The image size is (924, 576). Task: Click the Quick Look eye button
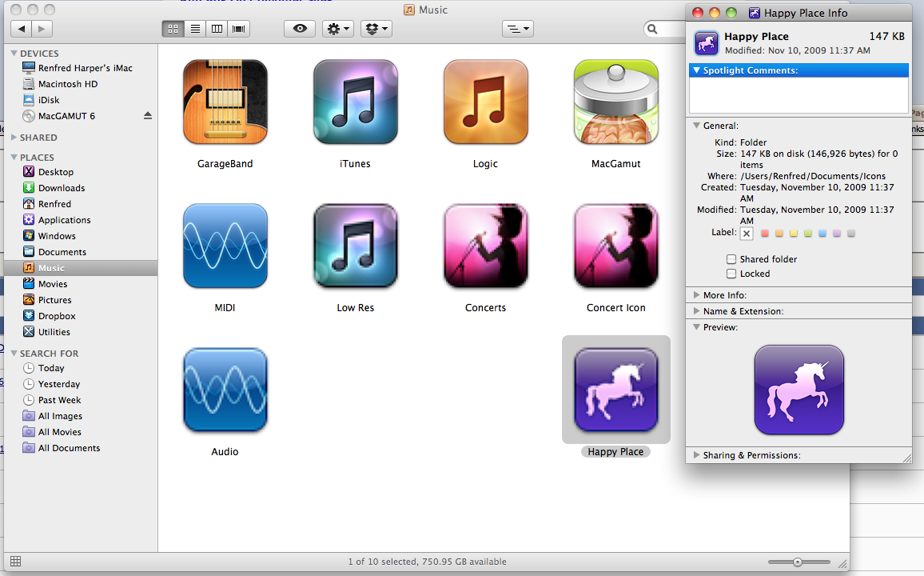point(300,28)
